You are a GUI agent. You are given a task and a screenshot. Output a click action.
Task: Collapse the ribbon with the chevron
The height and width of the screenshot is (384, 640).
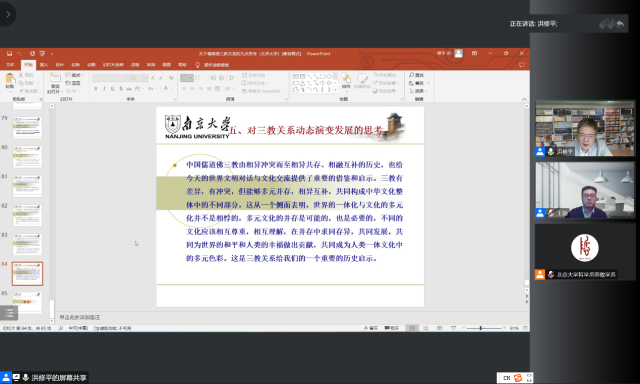point(524,99)
